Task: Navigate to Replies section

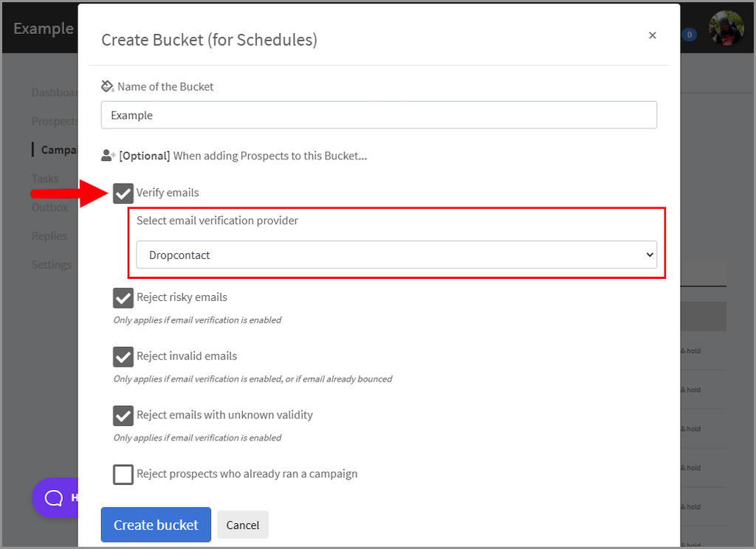Action: pos(49,236)
